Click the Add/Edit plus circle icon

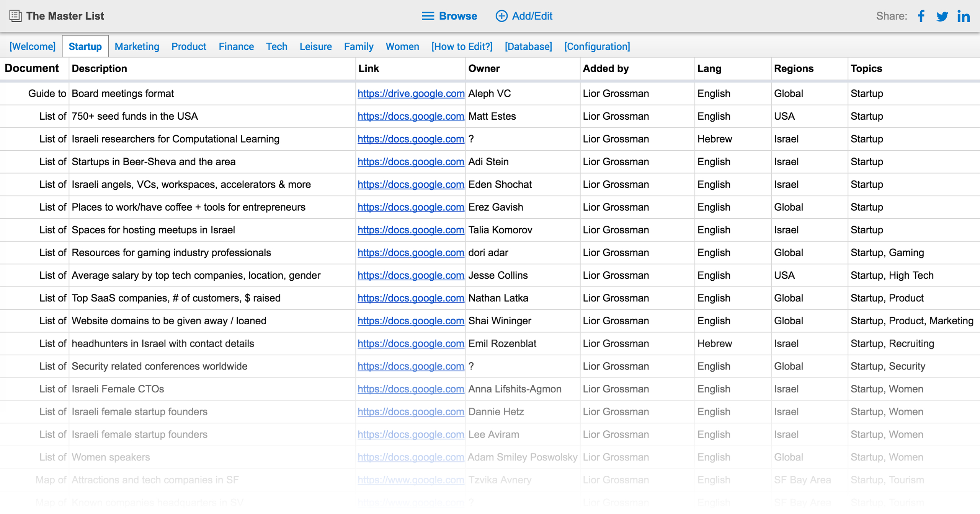click(x=501, y=16)
